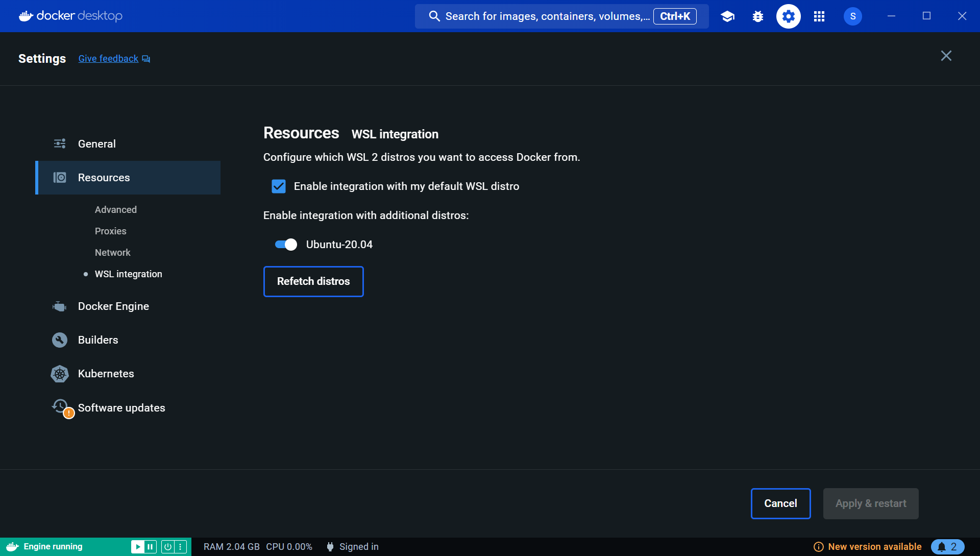The width and height of the screenshot is (980, 556).
Task: Click the Ubuntu-20.04 distro label
Action: tap(339, 245)
